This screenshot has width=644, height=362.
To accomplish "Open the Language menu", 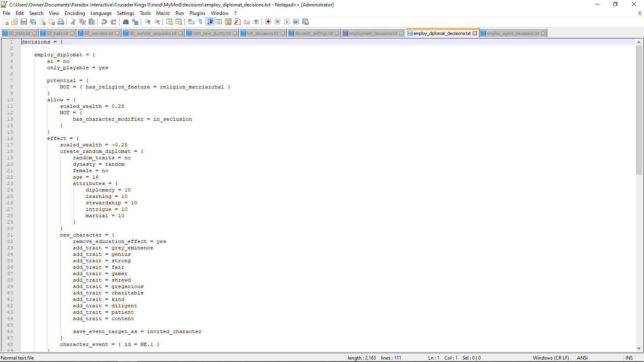I will (101, 13).
